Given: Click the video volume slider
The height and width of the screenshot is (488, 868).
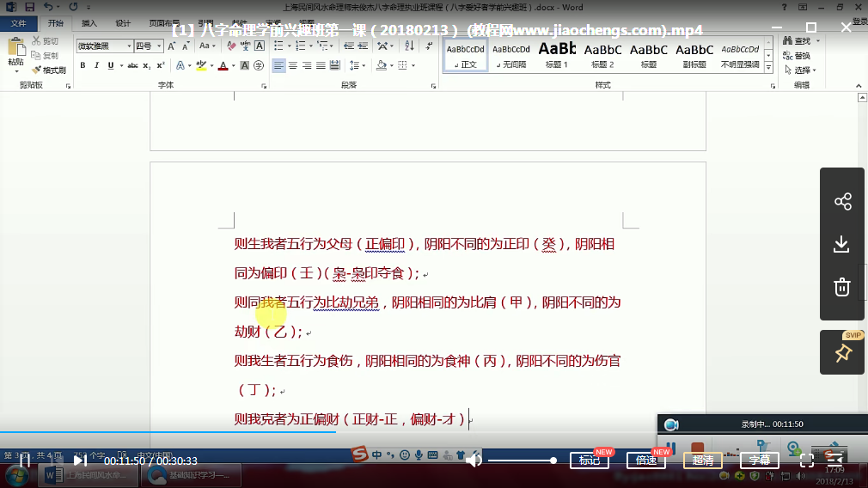Looking at the screenshot, I should (x=522, y=461).
